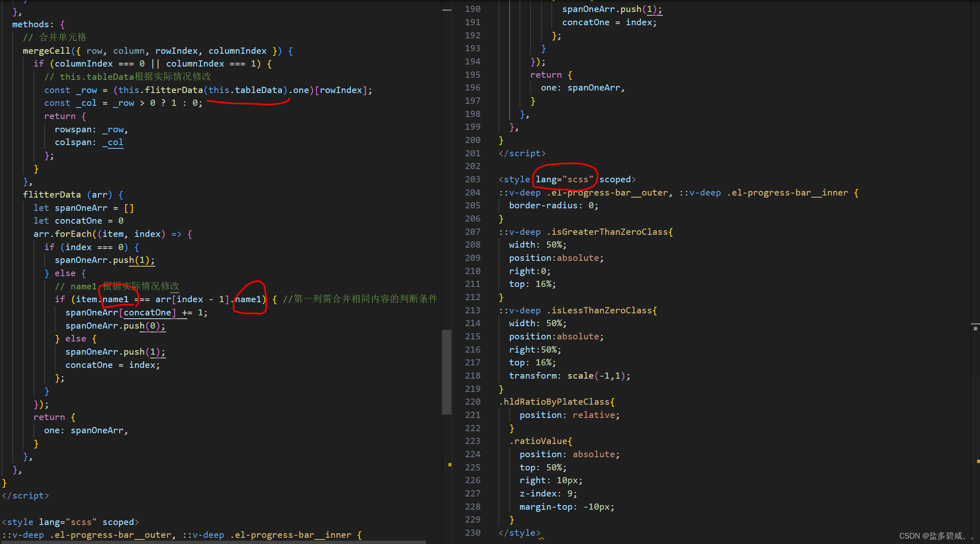Viewport: 980px width, 544px height.
Task: Click the z-index: 9 declaration
Action: 548,494
